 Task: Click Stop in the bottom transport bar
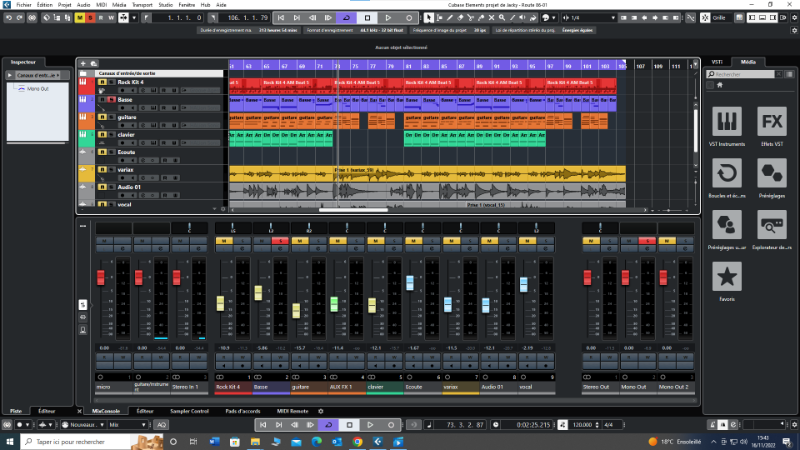click(x=349, y=424)
